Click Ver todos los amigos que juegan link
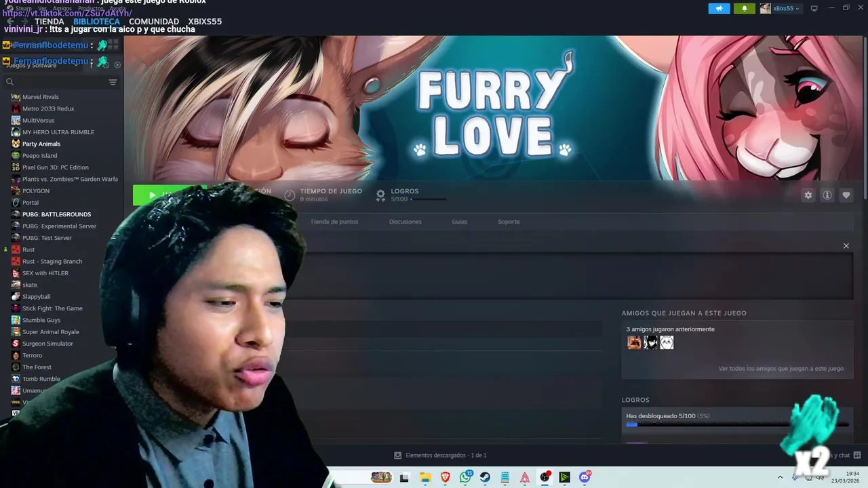 [x=781, y=369]
